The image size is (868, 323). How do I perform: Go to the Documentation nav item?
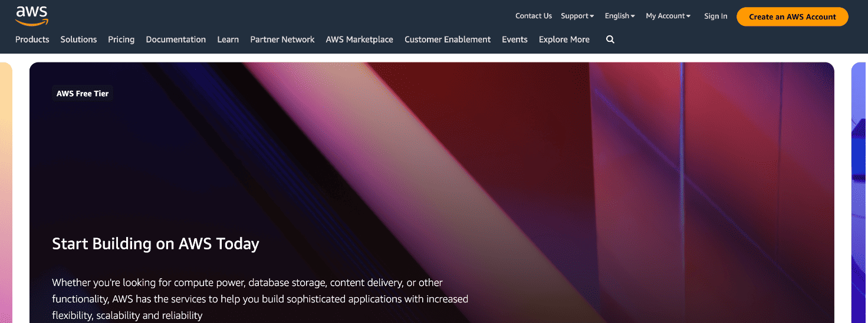point(176,39)
